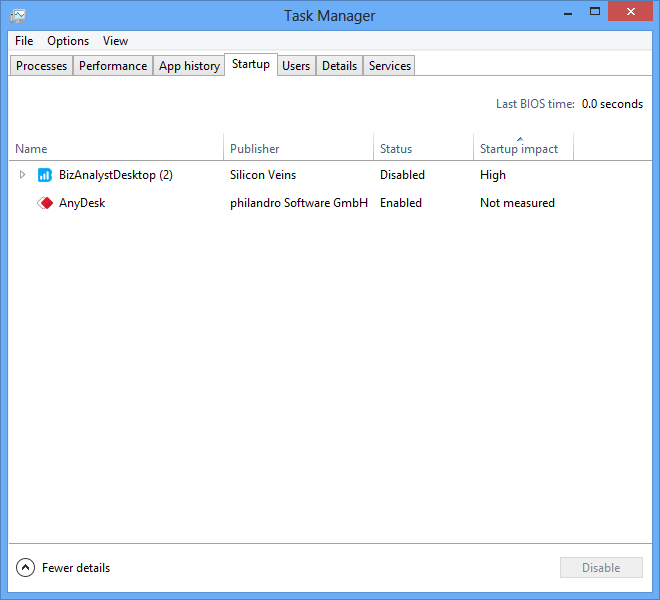Click the Disabled status cell

(402, 175)
